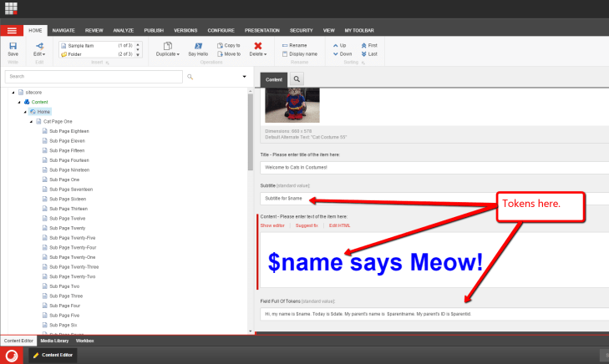The width and height of the screenshot is (609, 364).
Task: Open the Sitecore hamburger menu button
Action: (12, 30)
